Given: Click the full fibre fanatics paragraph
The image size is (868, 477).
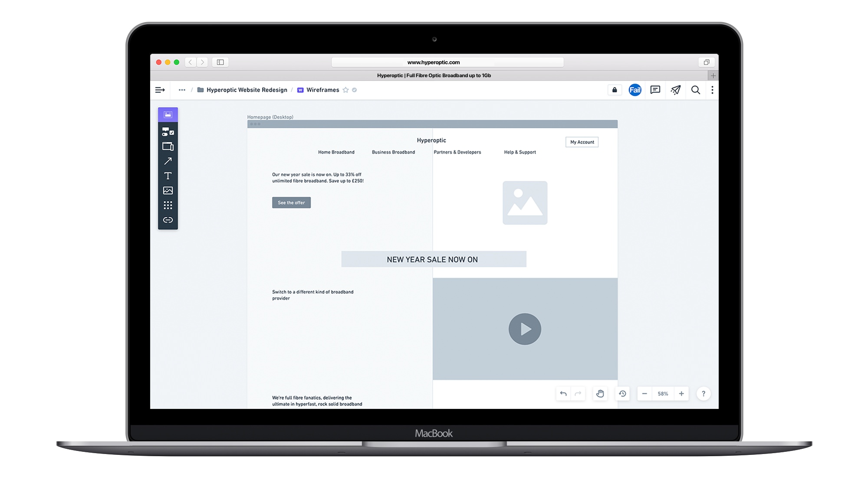Looking at the screenshot, I should tap(317, 401).
